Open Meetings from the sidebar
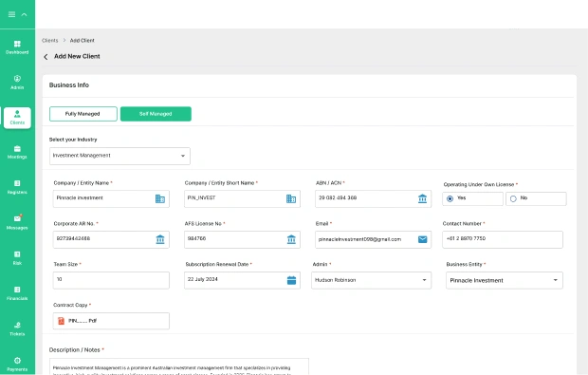This screenshot has height=375, width=588. coord(17,153)
